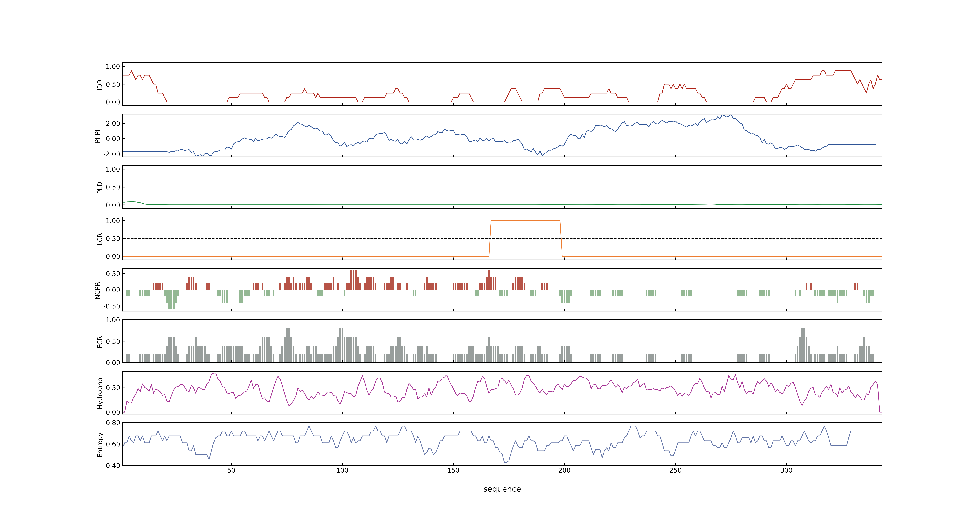Click the x-axis tick label 100
This screenshot has width=980, height=523.
coord(342,470)
